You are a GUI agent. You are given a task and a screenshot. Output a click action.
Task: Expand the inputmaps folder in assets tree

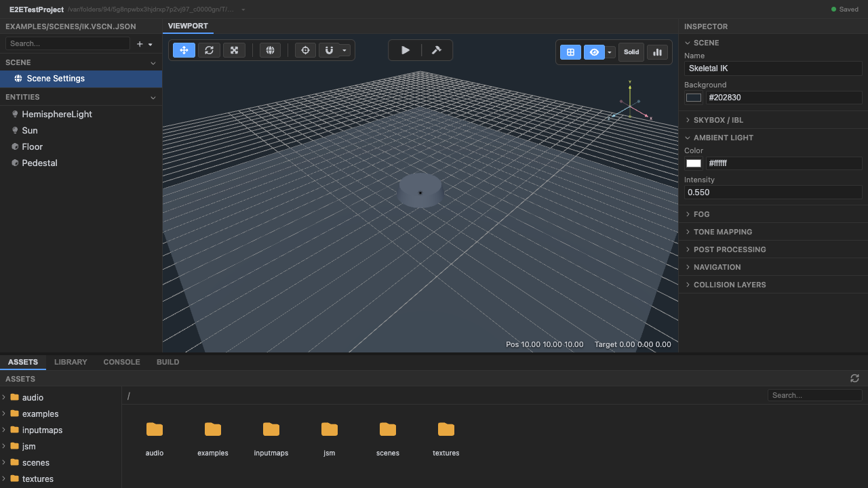[4, 430]
